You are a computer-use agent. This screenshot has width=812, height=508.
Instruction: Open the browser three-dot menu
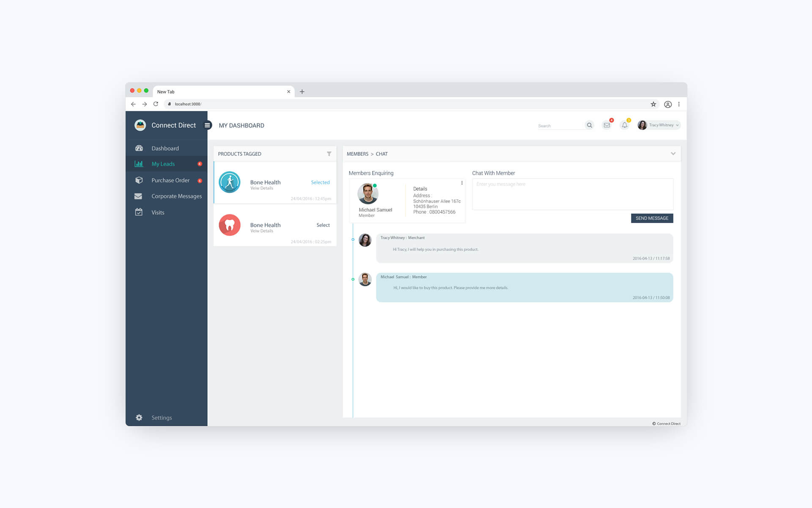click(x=679, y=104)
